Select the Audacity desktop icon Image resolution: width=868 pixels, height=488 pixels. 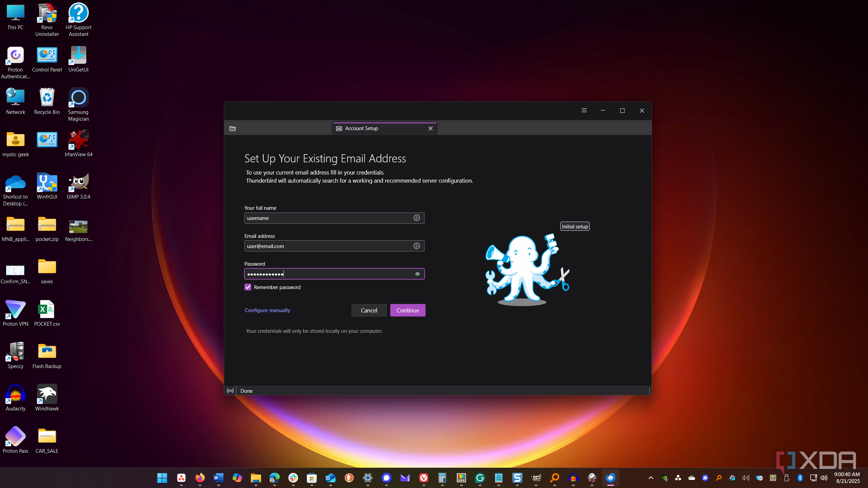pyautogui.click(x=16, y=398)
